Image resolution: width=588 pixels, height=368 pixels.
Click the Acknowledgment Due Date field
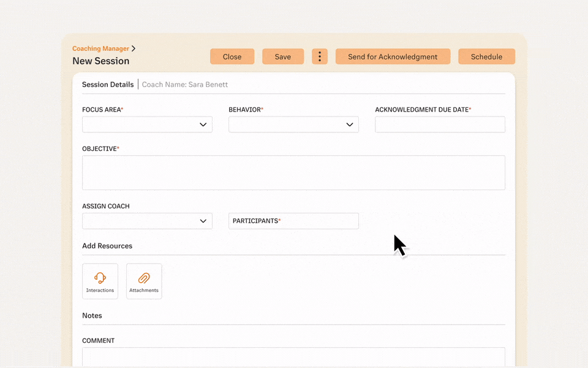440,125
